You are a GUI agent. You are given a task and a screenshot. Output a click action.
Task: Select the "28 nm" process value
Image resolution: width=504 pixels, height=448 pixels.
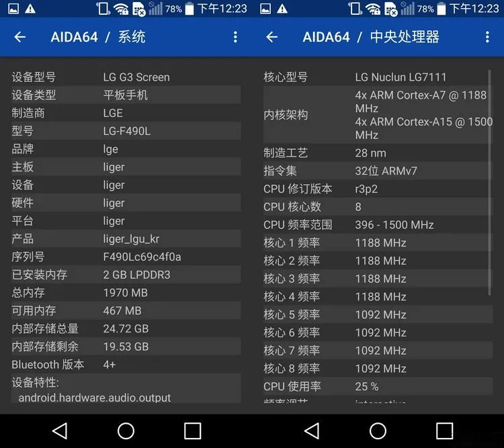(x=370, y=153)
